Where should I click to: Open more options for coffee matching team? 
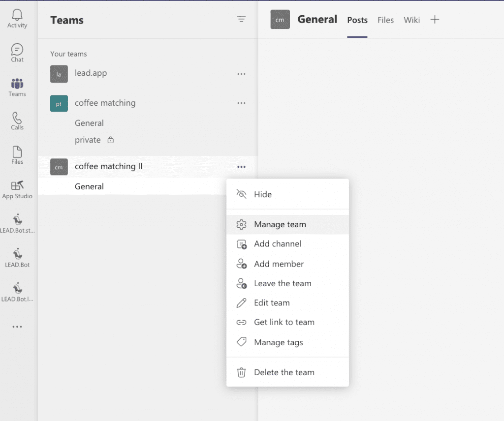tap(241, 103)
